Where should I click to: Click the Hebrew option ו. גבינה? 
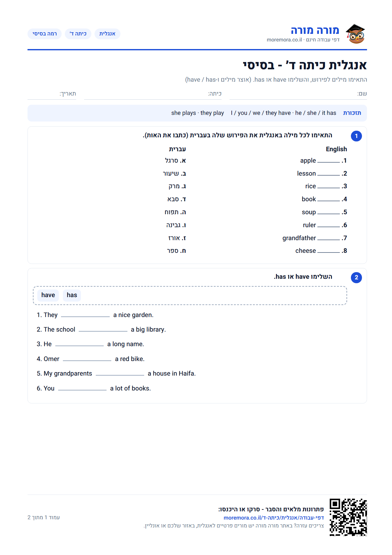coord(176,225)
